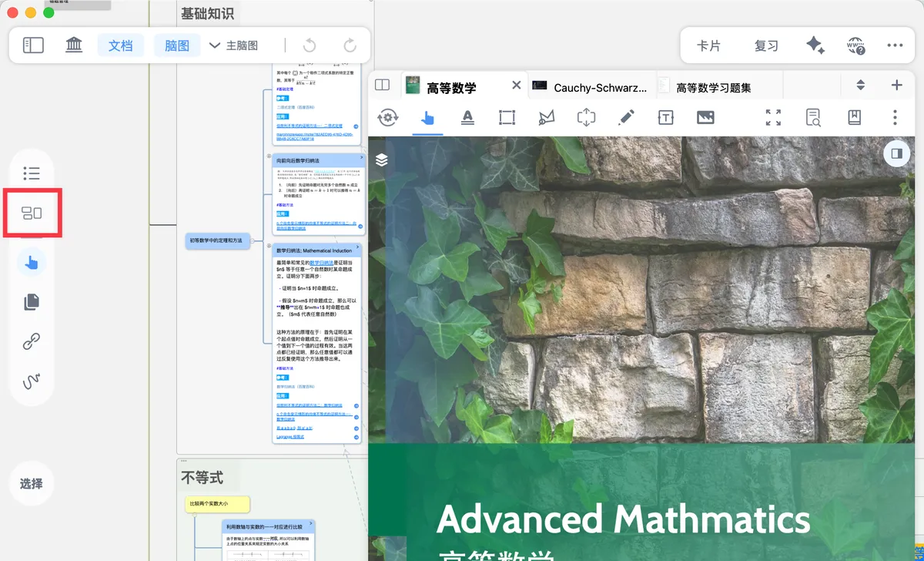
Task: Select the 数学归纳法: Mathematical Induction card title
Action: click(314, 250)
